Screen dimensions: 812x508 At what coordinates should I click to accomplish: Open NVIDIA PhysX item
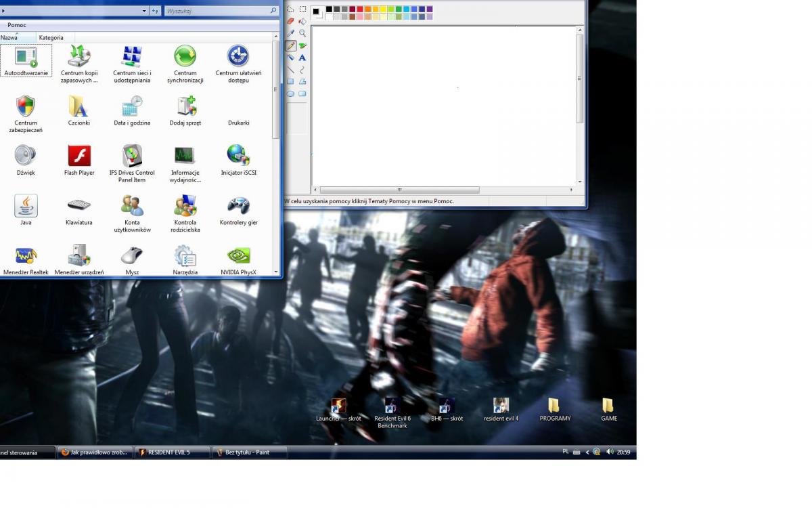[238, 260]
